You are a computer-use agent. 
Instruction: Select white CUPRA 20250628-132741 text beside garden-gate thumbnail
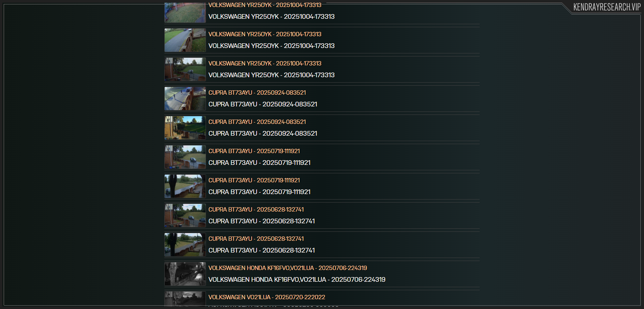pyautogui.click(x=262, y=221)
